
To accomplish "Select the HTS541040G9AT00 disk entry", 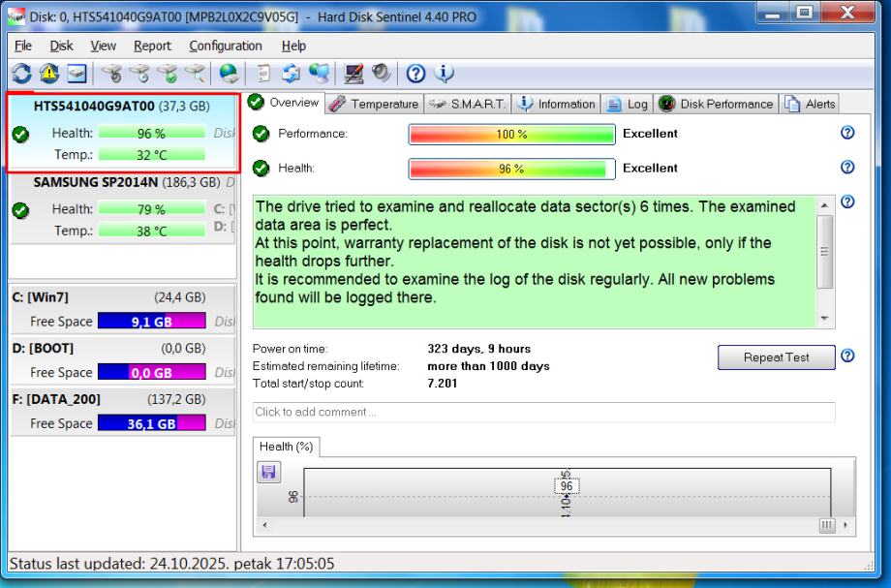I will point(123,133).
